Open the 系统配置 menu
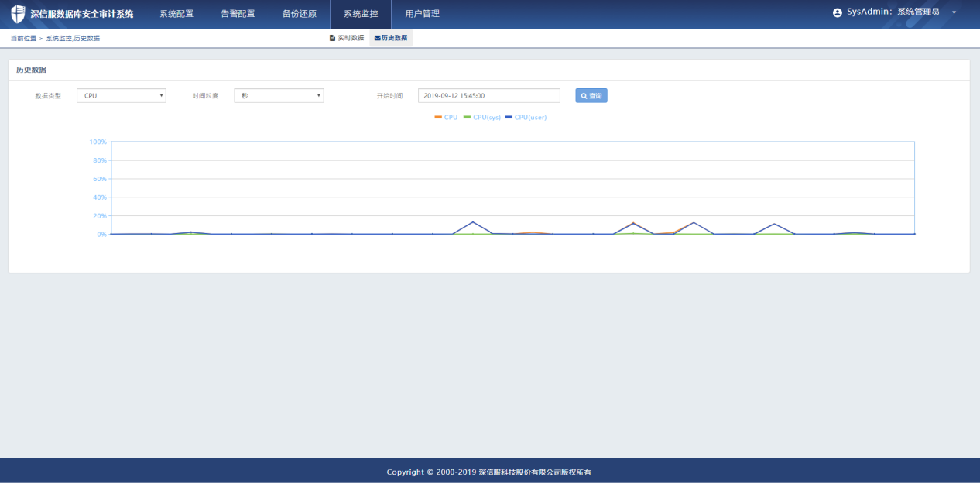 [176, 14]
